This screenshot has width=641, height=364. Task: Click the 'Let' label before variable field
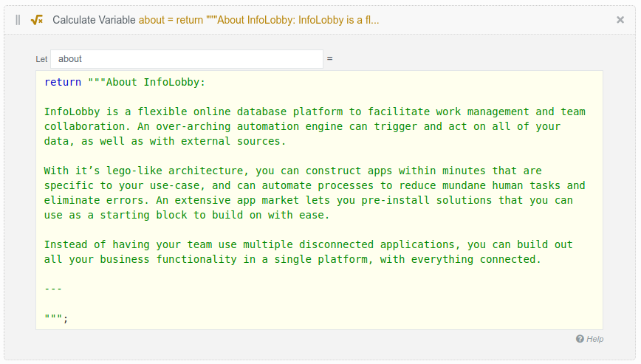[x=41, y=59]
